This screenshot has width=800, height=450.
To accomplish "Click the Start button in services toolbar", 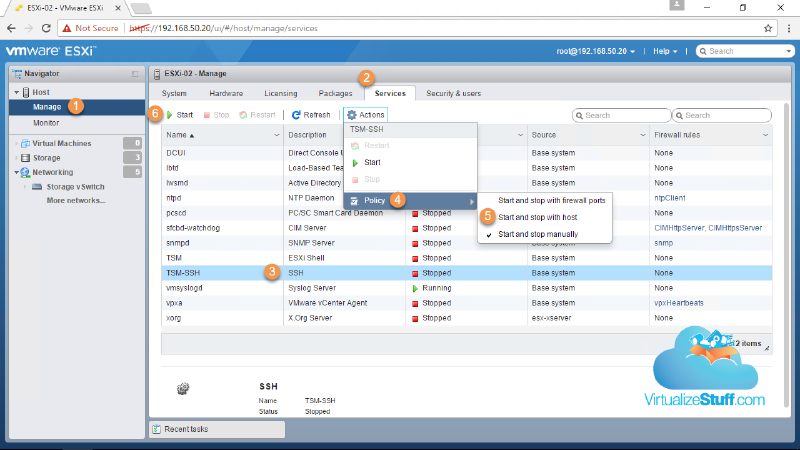I will (x=180, y=115).
